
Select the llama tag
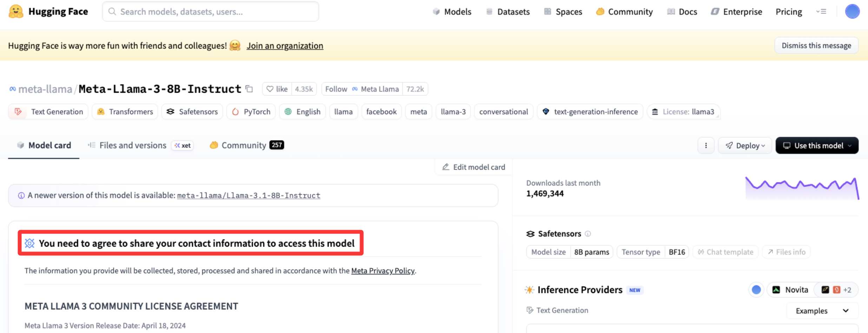pyautogui.click(x=343, y=112)
